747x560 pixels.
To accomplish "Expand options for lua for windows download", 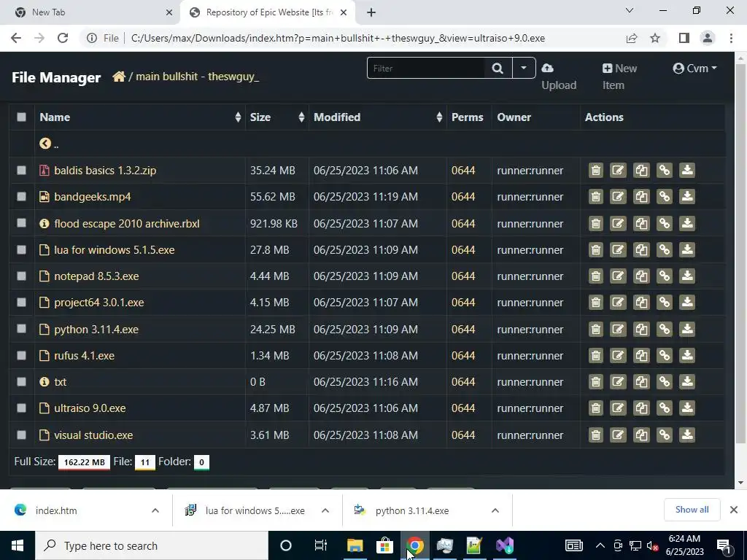I will [x=325, y=510].
